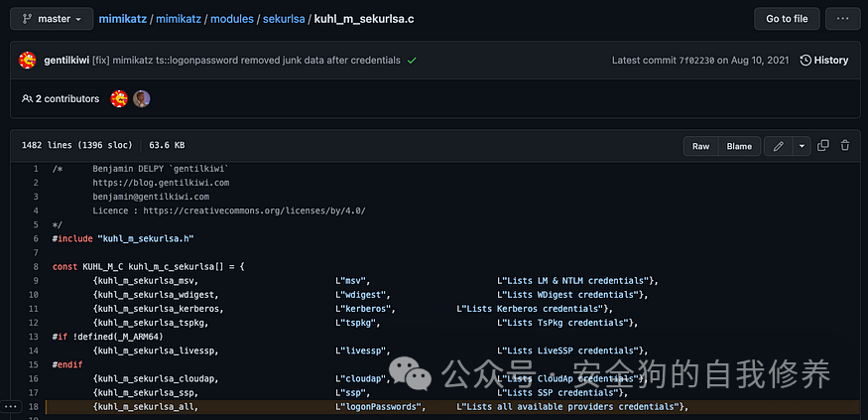868x420 pixels.
Task: Open the Blame view
Action: pos(739,146)
